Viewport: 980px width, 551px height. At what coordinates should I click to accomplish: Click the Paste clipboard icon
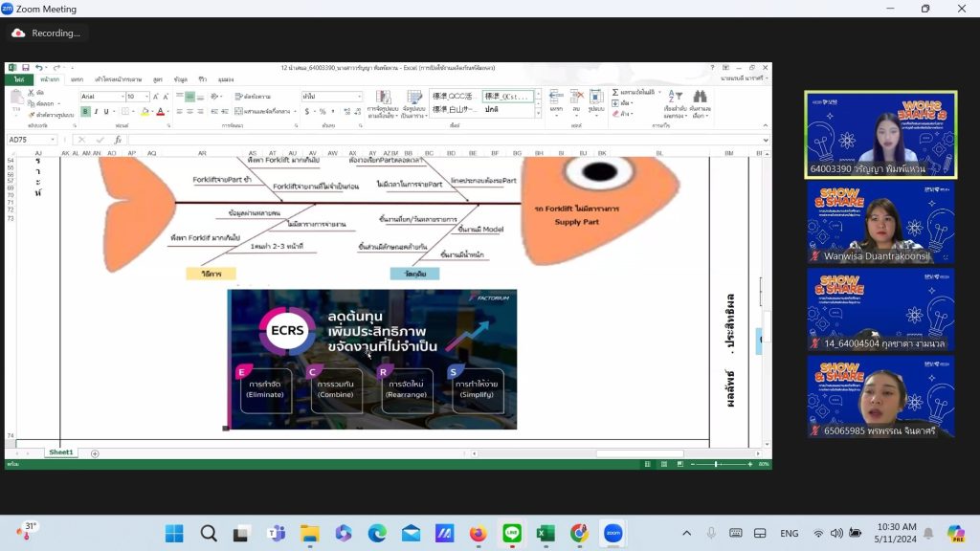pos(17,99)
